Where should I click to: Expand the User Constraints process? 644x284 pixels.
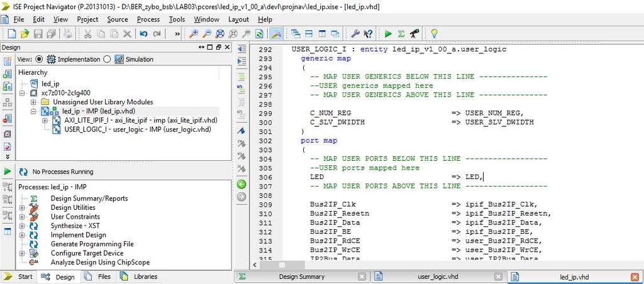[22, 217]
